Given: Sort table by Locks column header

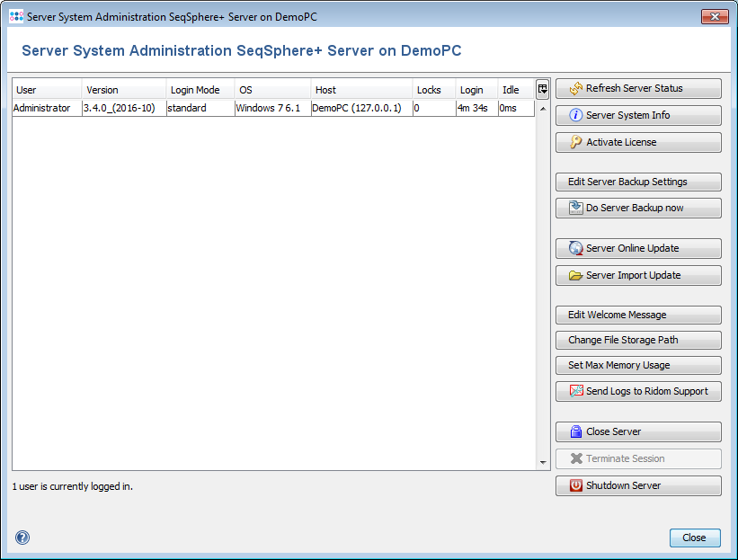Looking at the screenshot, I should 434,89.
